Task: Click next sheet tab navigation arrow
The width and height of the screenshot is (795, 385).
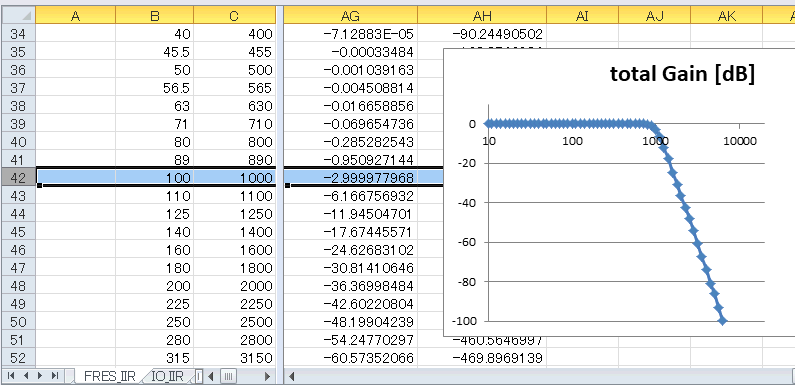Action: (x=40, y=376)
